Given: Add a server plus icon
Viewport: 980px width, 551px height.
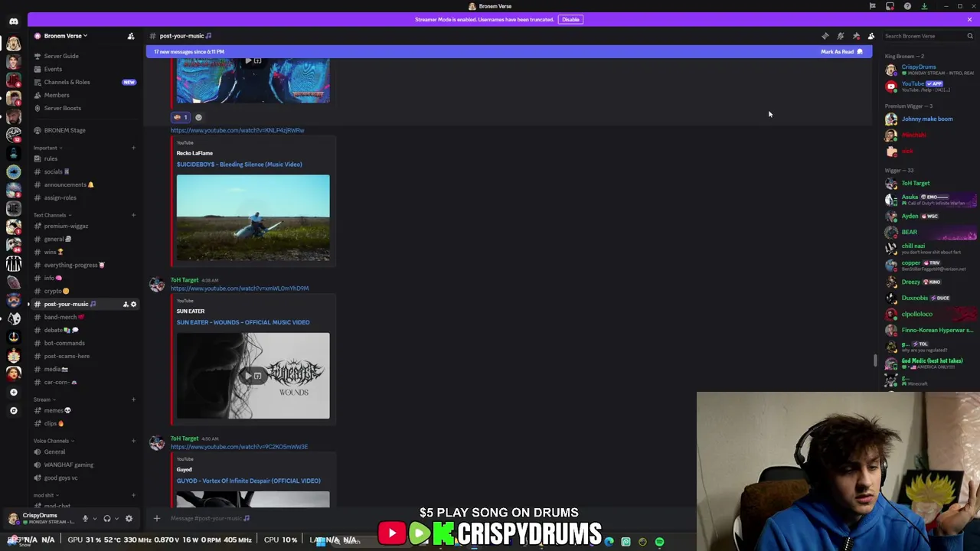Looking at the screenshot, I should pyautogui.click(x=13, y=392).
